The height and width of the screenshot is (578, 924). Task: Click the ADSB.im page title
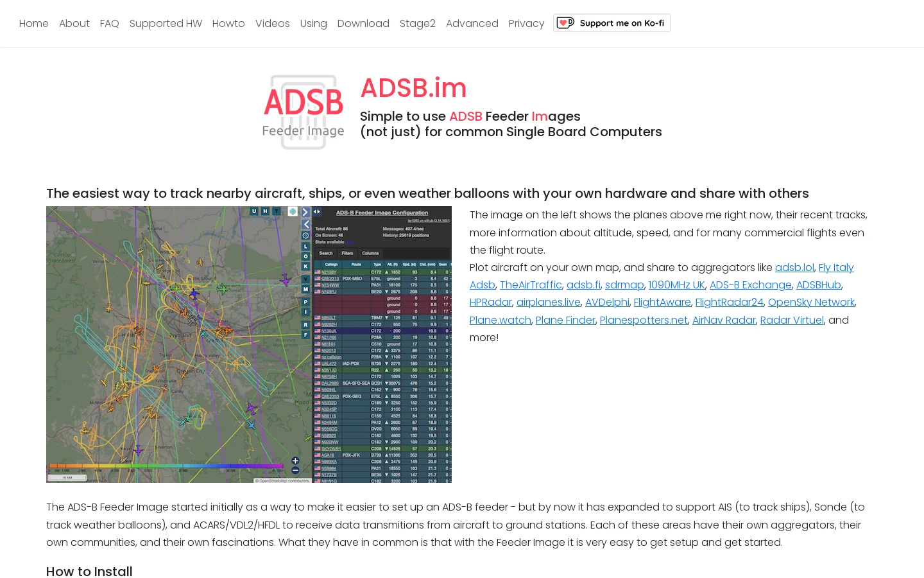pos(413,88)
